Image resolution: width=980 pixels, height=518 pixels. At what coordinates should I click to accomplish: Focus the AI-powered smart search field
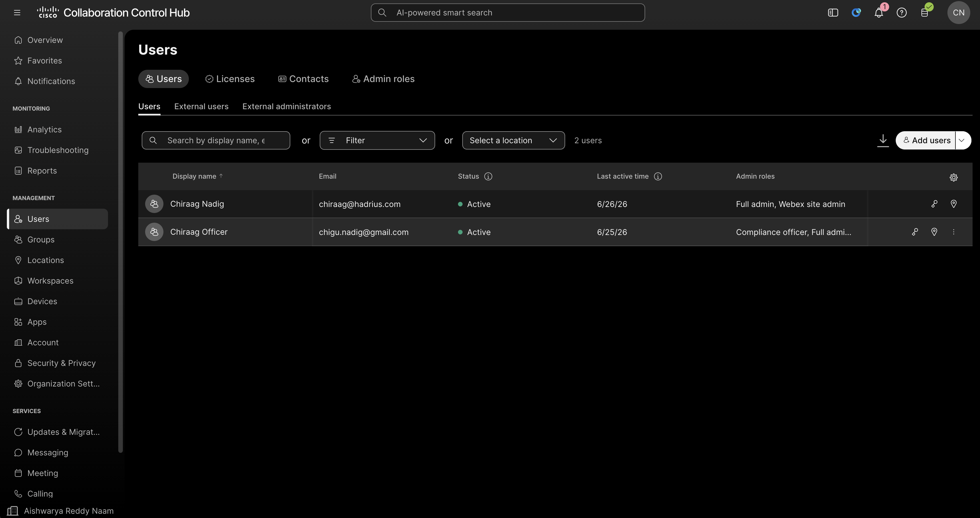(507, 13)
